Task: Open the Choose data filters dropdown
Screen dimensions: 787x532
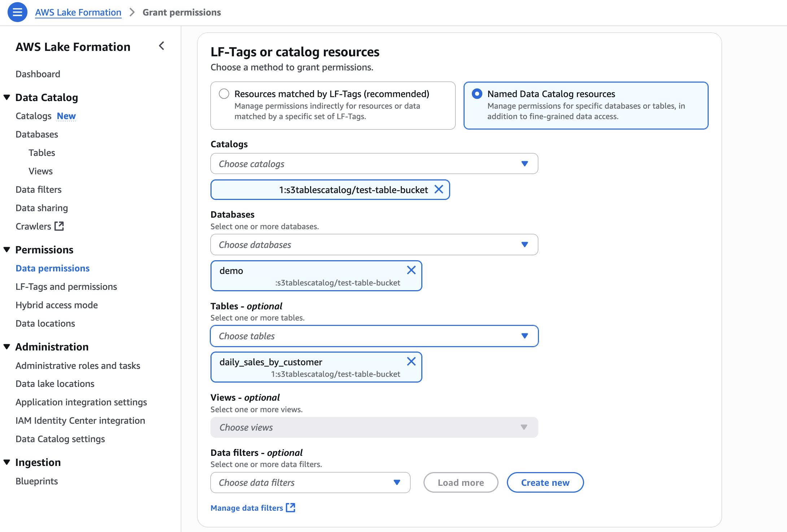Action: (310, 483)
